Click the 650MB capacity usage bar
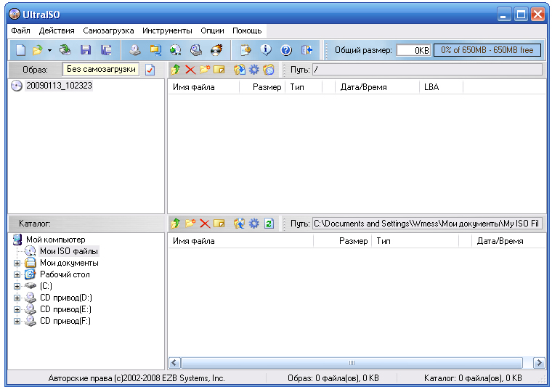Viewport: 560px width, 392px height. (487, 50)
